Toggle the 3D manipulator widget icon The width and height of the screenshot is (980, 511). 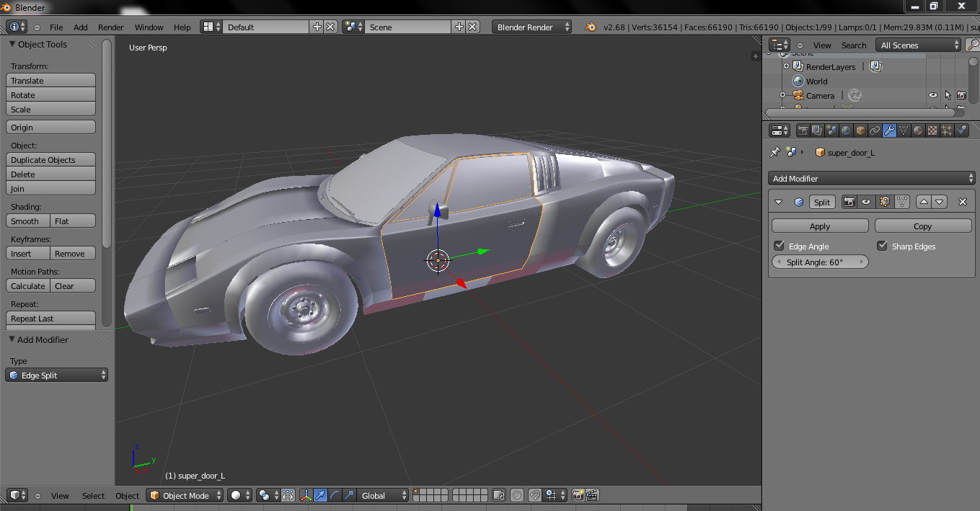(x=306, y=495)
